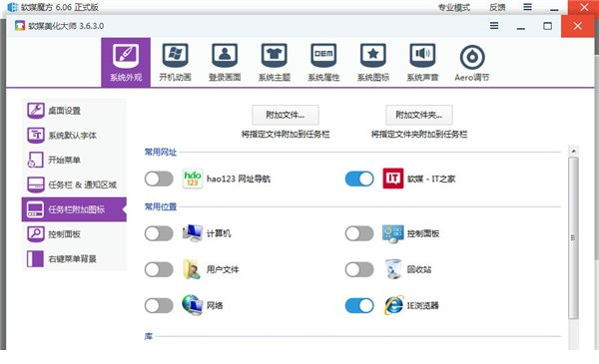Click the 反馈 feedback link
Screen dimensions: 599x364
pyautogui.click(x=497, y=7)
